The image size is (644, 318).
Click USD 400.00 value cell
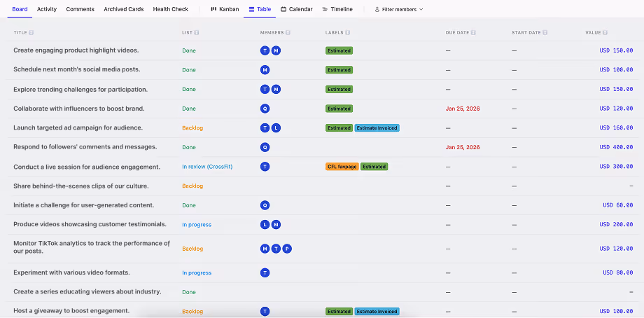coord(616,147)
